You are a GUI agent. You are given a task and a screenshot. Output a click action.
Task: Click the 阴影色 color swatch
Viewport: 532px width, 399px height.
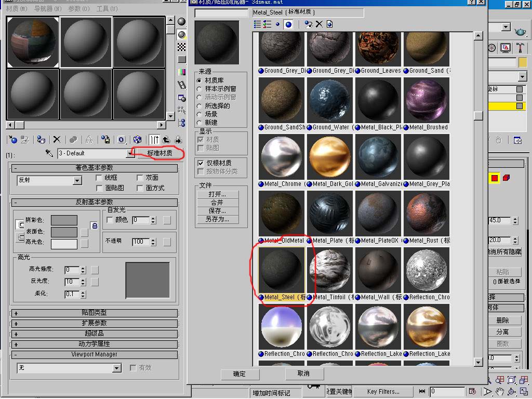(x=64, y=220)
